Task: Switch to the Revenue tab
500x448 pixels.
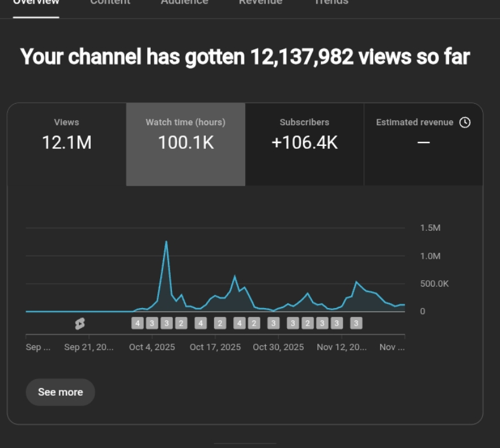Action: (260, 3)
